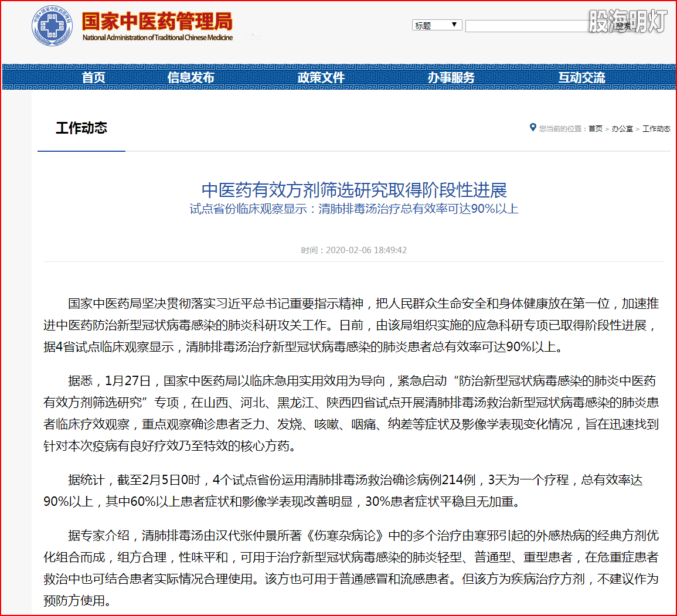Go to 工作动态 in the breadcrumb
This screenshot has height=616, width=677.
pyautogui.click(x=656, y=128)
